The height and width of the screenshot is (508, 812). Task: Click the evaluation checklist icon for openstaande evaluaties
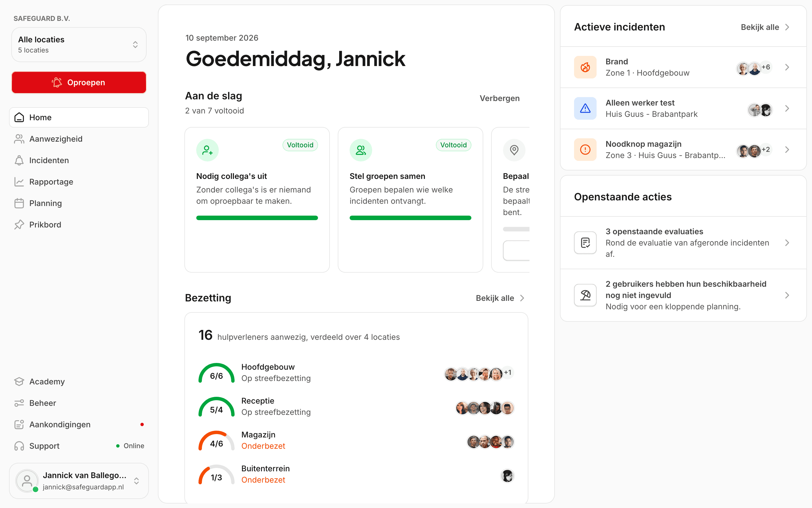point(585,243)
